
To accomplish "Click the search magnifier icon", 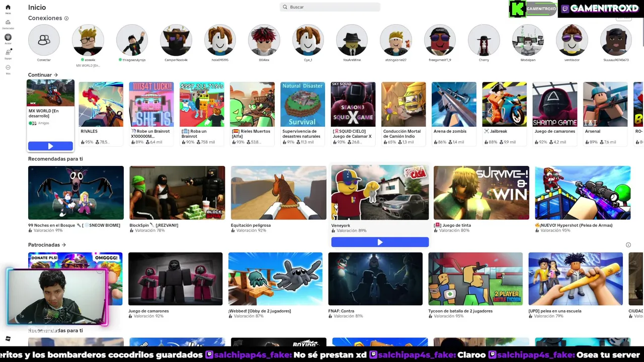I will tap(285, 7).
